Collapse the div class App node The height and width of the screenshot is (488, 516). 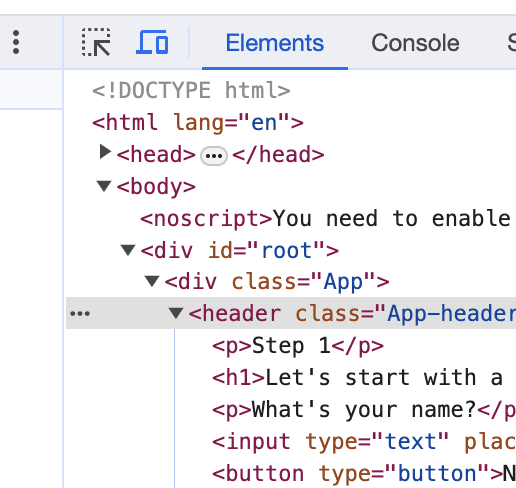point(152,281)
